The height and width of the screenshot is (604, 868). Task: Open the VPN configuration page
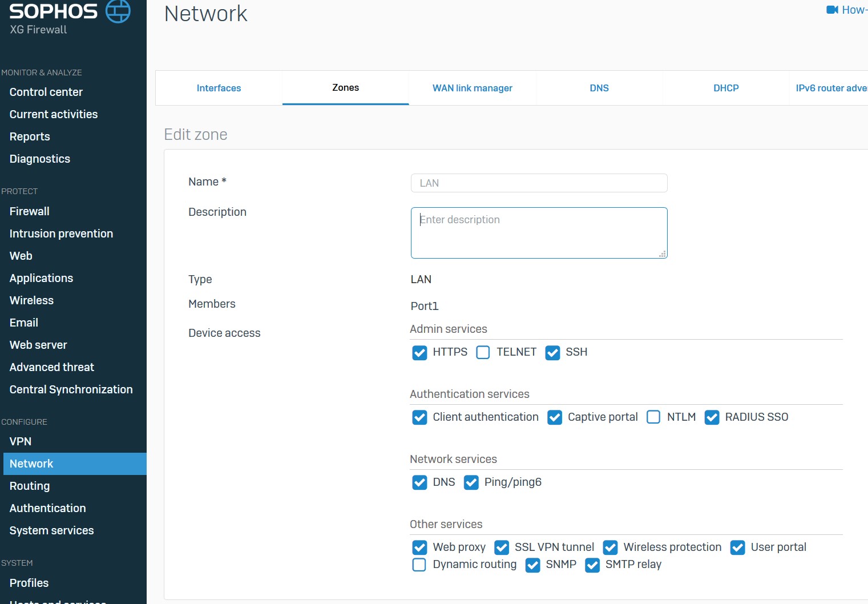[x=21, y=441]
